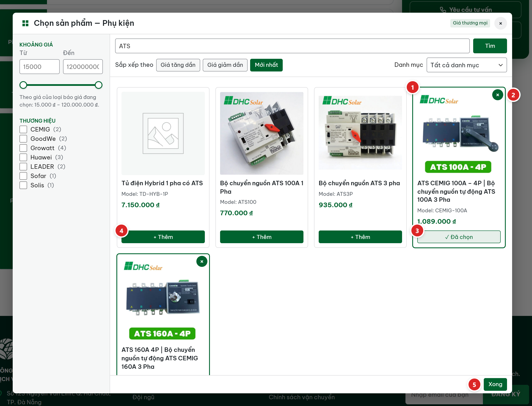Open the ATS 100A 1 Pha product image

262,133
